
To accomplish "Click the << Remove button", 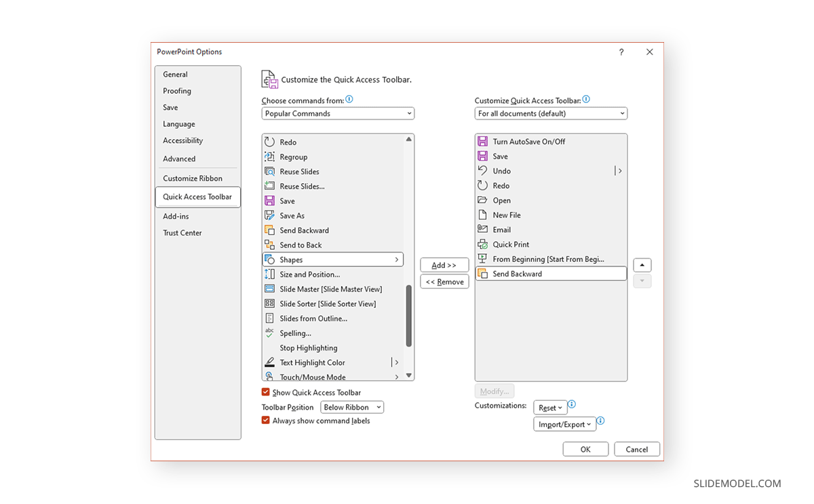I will [x=444, y=282].
